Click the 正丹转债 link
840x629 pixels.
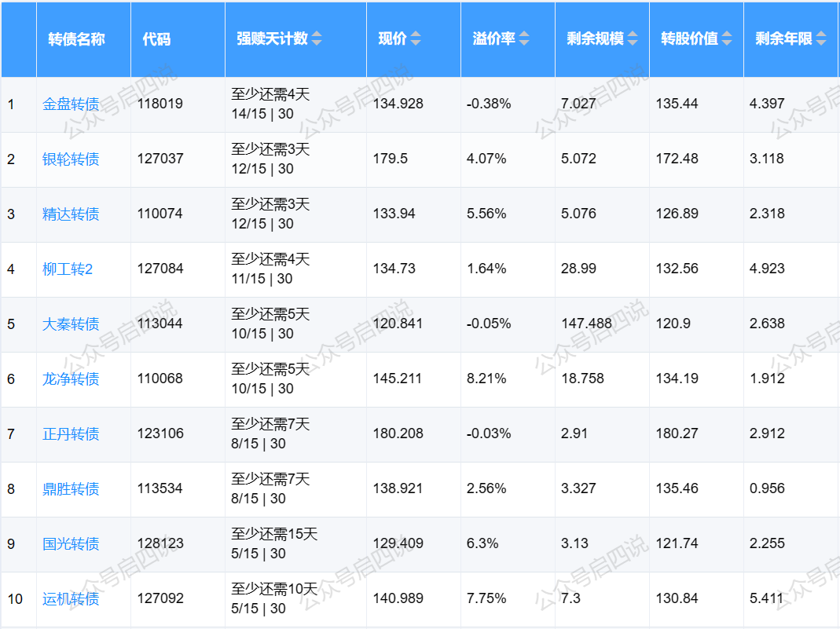(x=71, y=434)
